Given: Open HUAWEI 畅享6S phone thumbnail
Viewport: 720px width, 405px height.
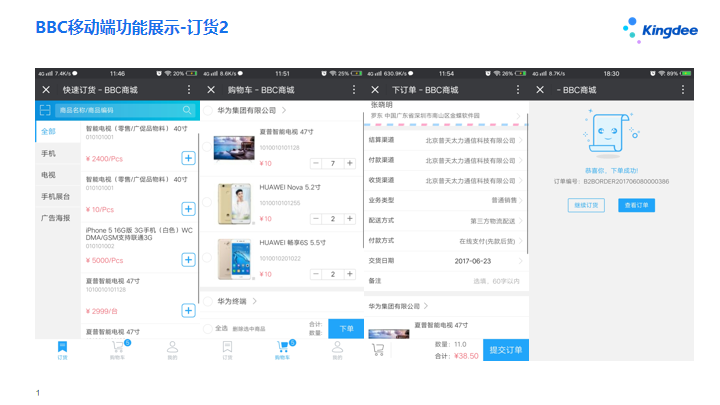Looking at the screenshot, I should tap(235, 259).
